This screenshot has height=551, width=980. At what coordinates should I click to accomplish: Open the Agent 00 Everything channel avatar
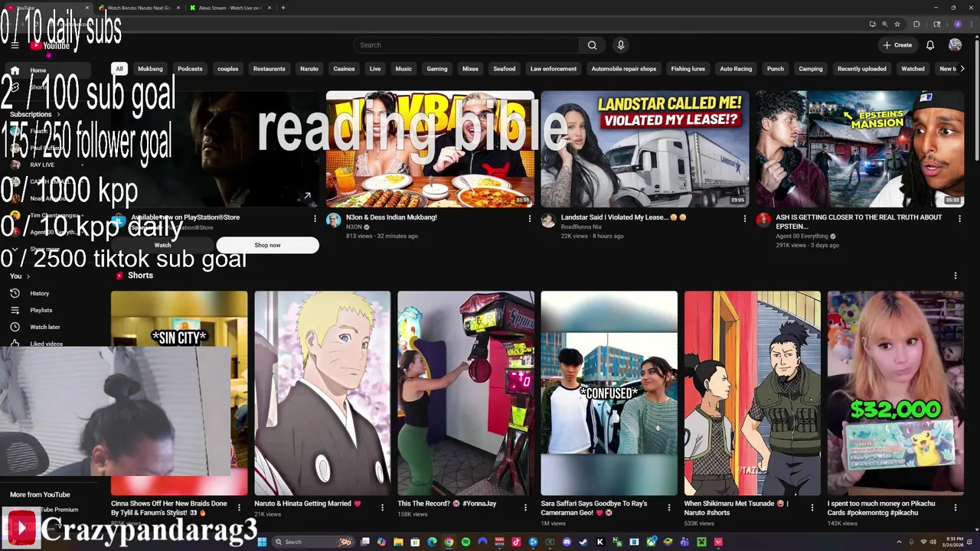pyautogui.click(x=763, y=220)
